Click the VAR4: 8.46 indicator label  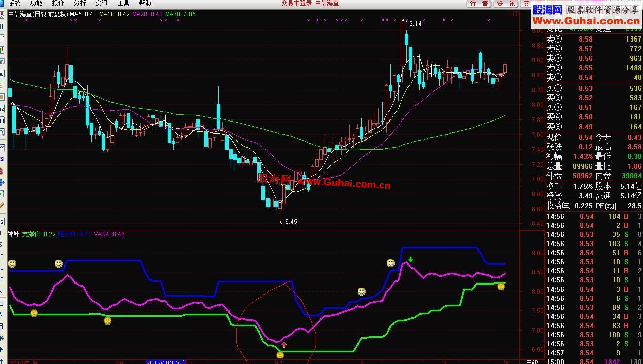109,234
